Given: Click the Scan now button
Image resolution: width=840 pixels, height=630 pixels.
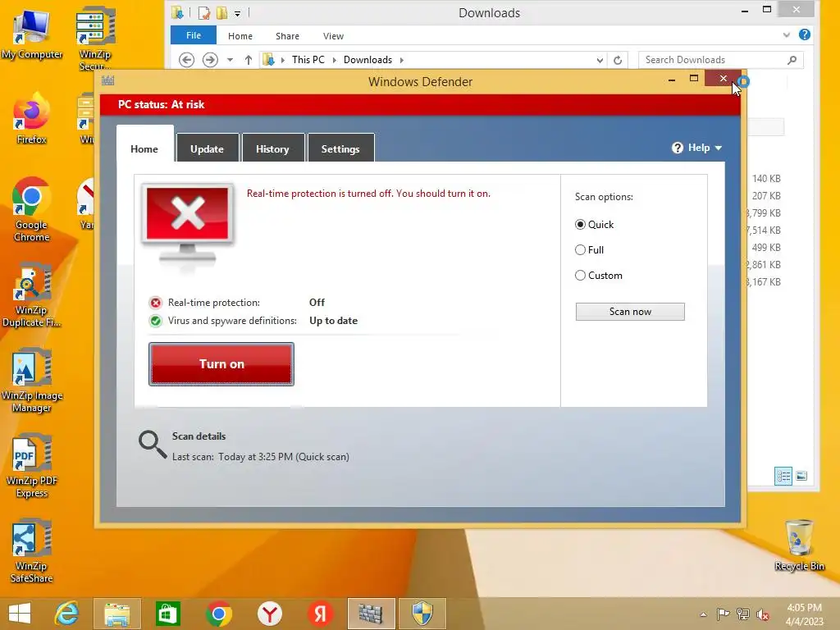Looking at the screenshot, I should 630,312.
